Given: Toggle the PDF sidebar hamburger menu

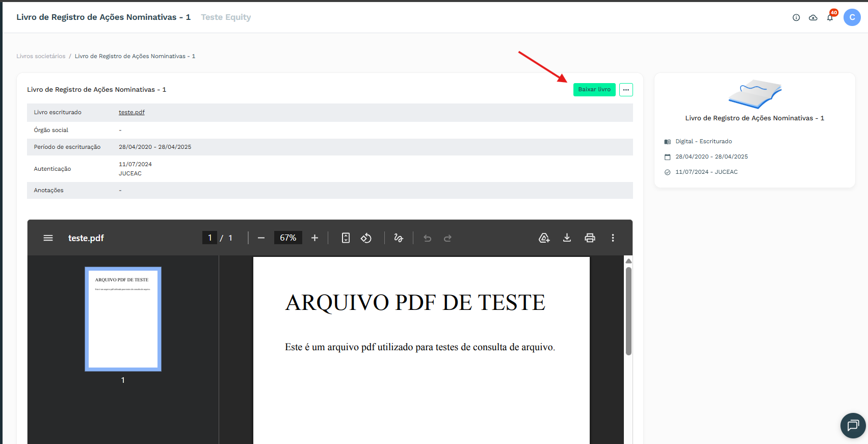Looking at the screenshot, I should [48, 238].
